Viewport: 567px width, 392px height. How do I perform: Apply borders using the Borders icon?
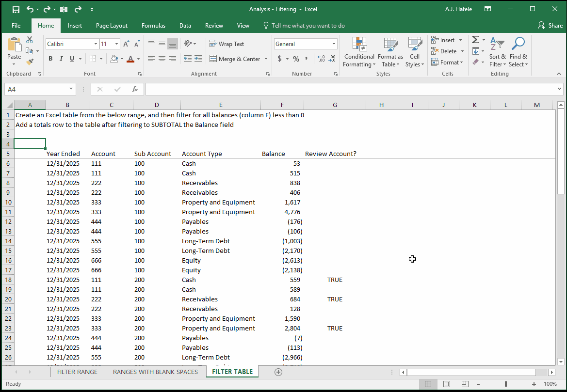click(x=93, y=59)
